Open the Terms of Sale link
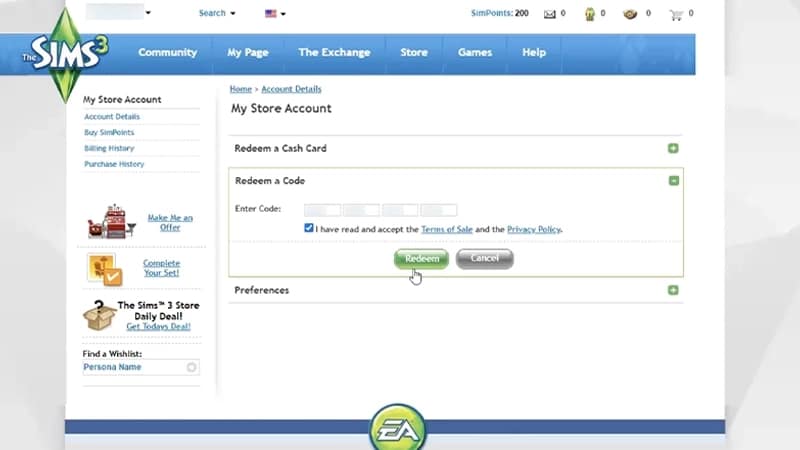800x450 pixels. tap(446, 230)
